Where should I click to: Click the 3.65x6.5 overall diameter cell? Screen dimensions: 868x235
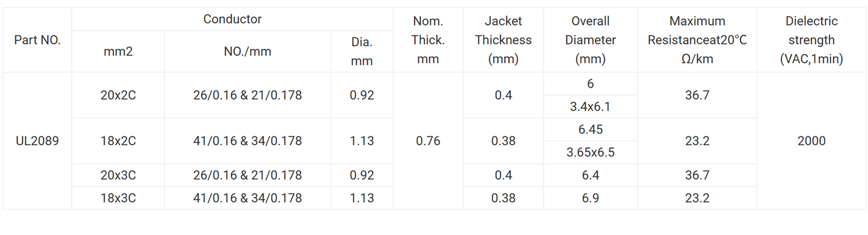pyautogui.click(x=590, y=152)
